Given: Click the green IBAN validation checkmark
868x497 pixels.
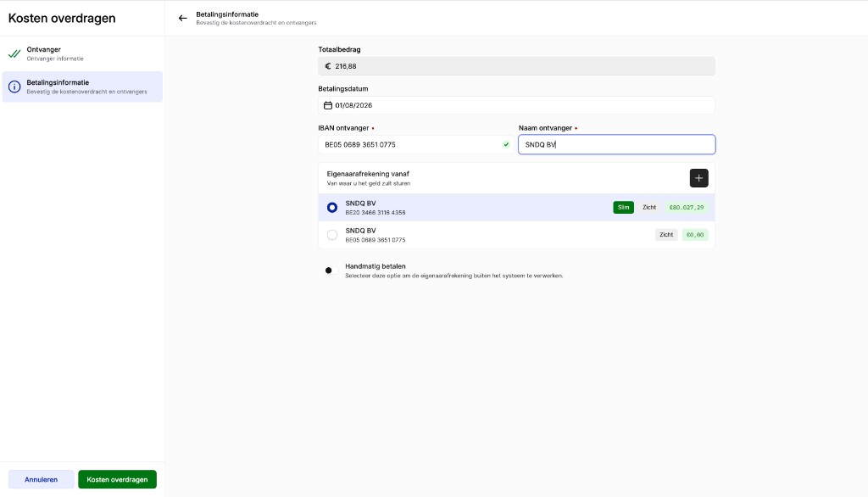Looking at the screenshot, I should click(x=506, y=145).
